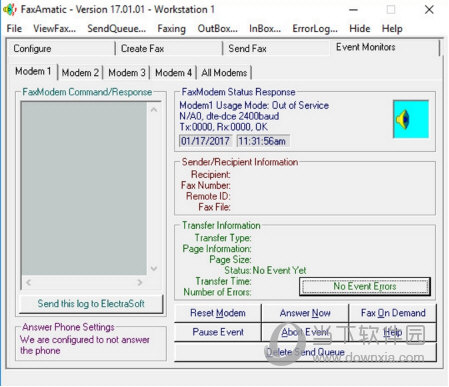Screen dimensions: 449x387
Task: Close the FaxAmatic window
Action: point(429,10)
